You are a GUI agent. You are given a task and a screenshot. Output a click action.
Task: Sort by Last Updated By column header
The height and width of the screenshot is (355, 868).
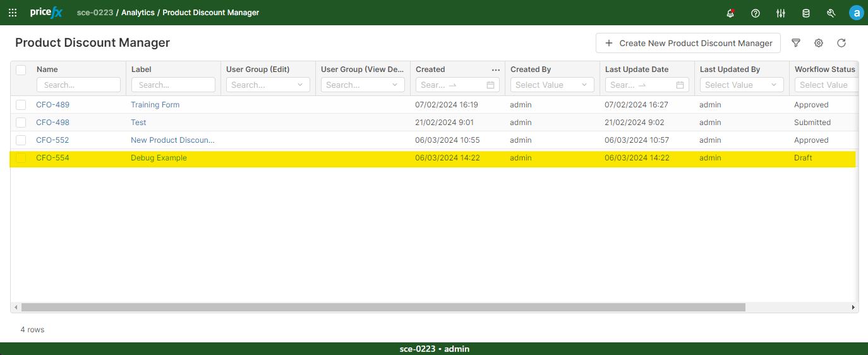point(730,69)
